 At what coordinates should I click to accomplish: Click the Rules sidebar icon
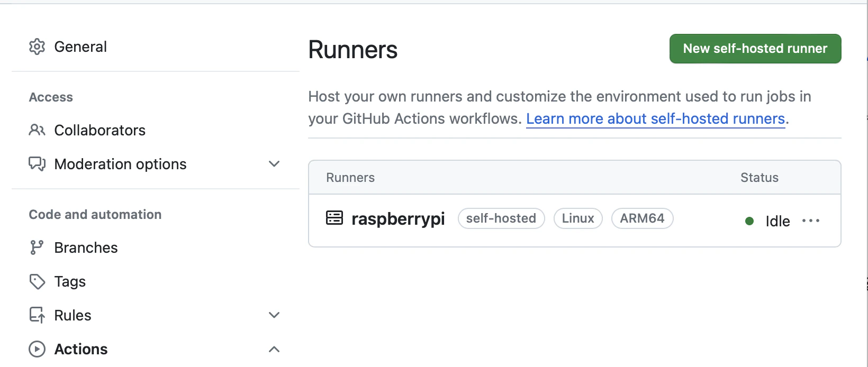point(37,315)
